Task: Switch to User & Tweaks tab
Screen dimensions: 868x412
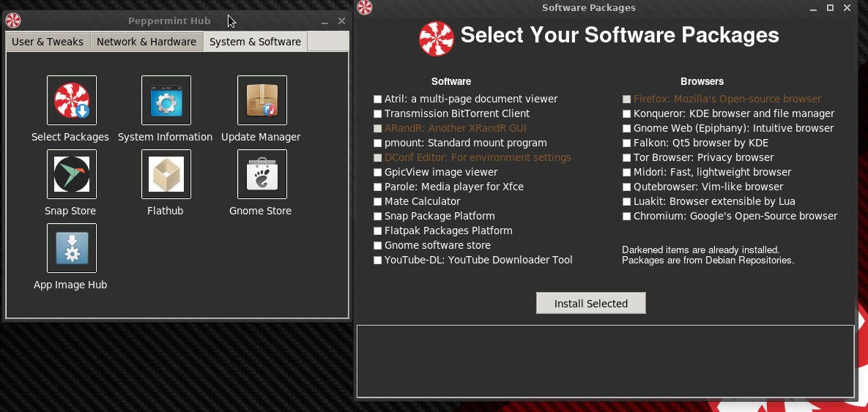Action: tap(48, 42)
